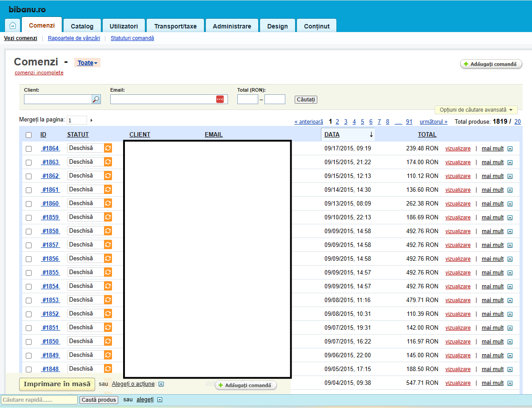Open Alegeți o acțiune dropdown
532x408 pixels.
(161, 384)
